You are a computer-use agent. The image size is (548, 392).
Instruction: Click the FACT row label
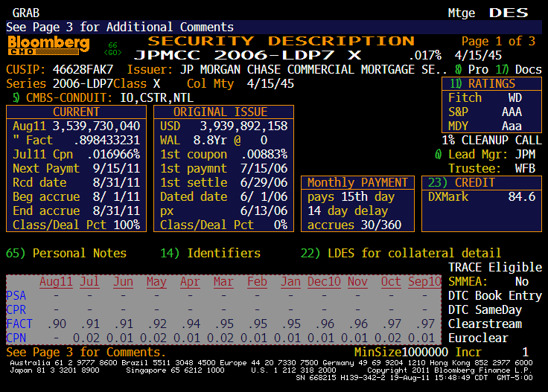pyautogui.click(x=19, y=324)
